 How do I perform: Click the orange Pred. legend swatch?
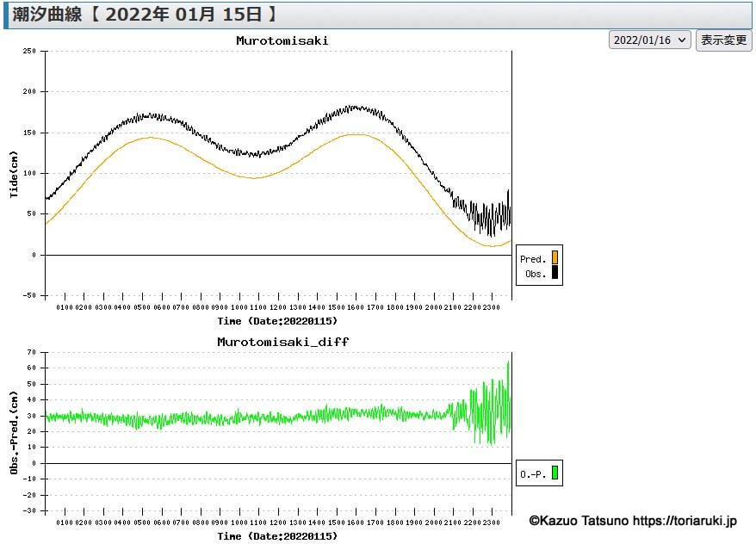point(555,257)
